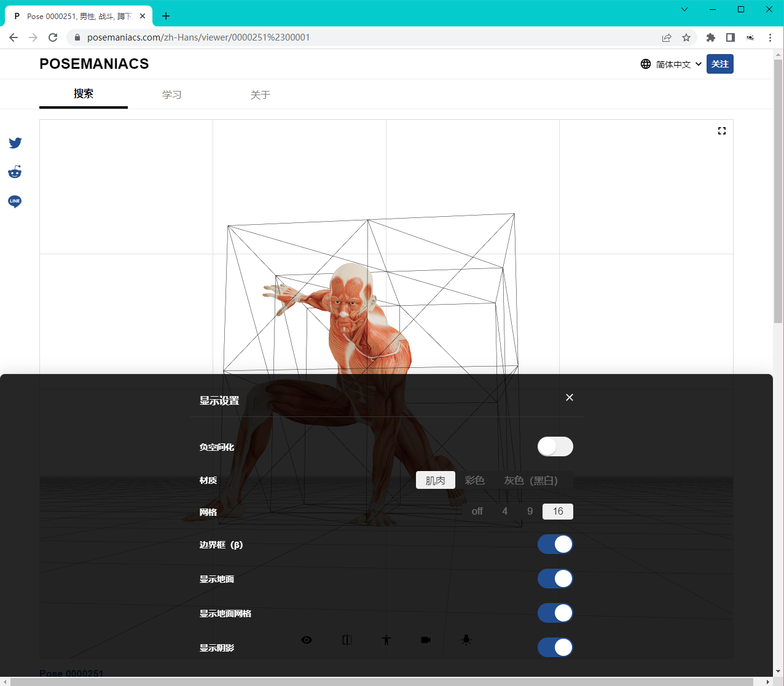This screenshot has width=784, height=686.
Task: Switch to the 搜索 tab
Action: click(x=84, y=94)
